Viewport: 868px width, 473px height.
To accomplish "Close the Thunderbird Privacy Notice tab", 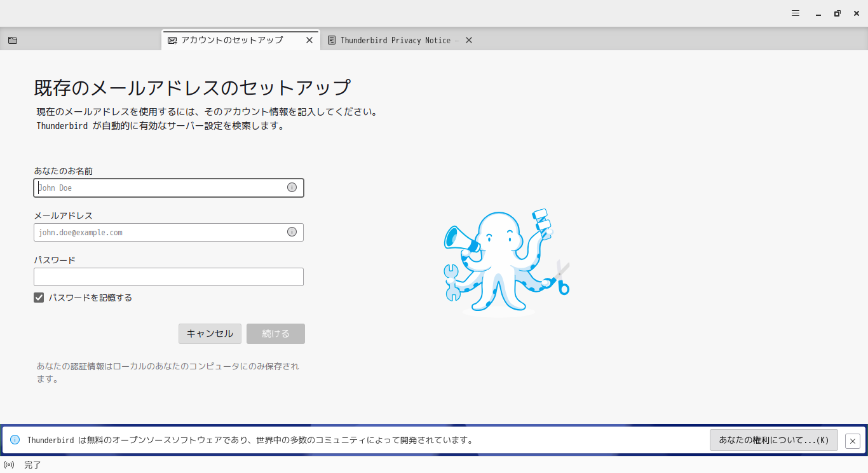I will (469, 40).
